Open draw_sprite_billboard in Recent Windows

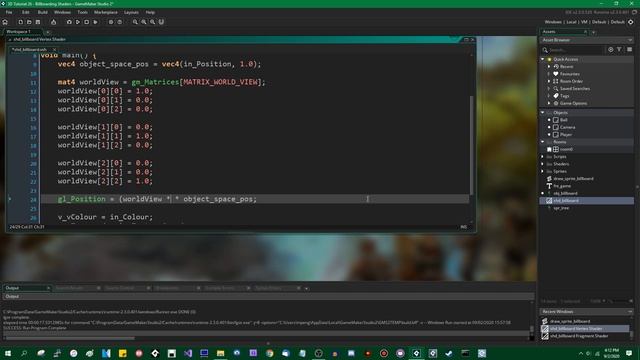[569, 321]
